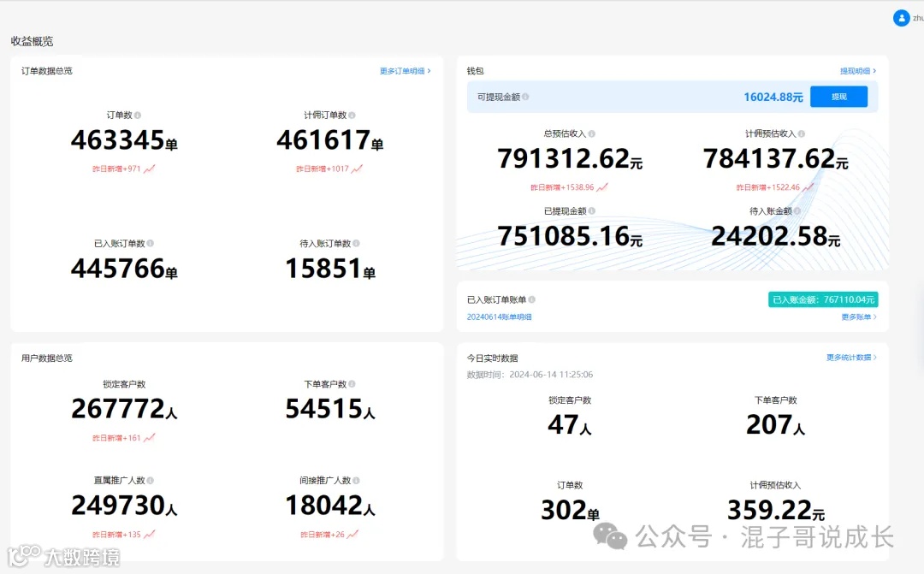
Task: Click info icon beside 可提现金额
Action: click(x=525, y=97)
